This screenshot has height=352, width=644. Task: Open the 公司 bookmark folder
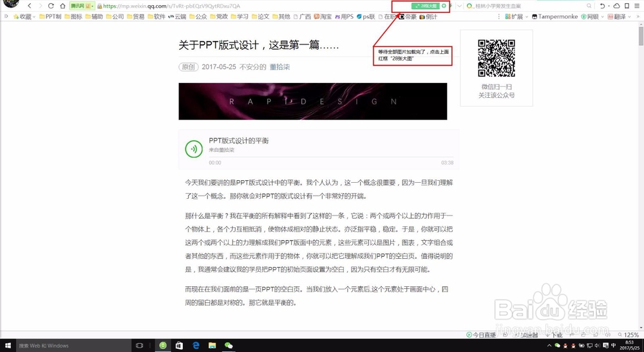pos(115,17)
